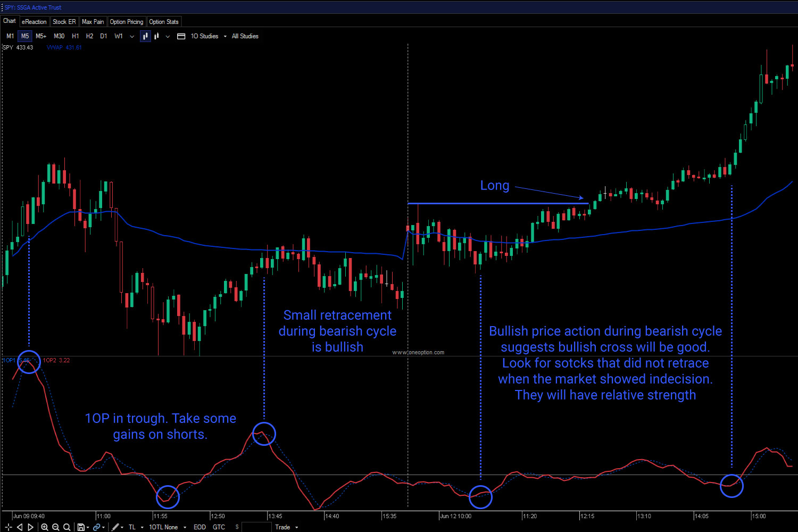Select the filled candlestick chart style icon
This screenshot has height=532, width=798.
click(145, 36)
